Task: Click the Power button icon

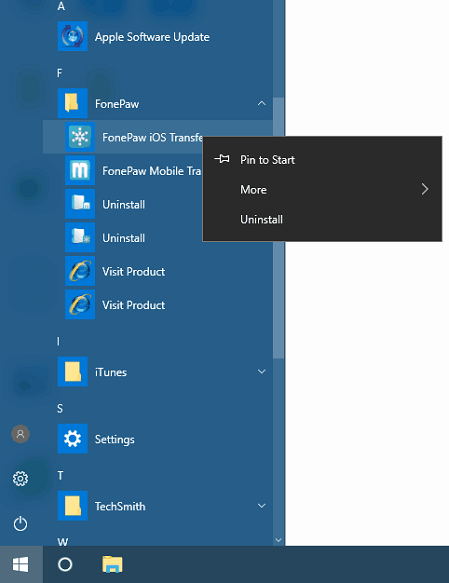Action: pyautogui.click(x=20, y=524)
